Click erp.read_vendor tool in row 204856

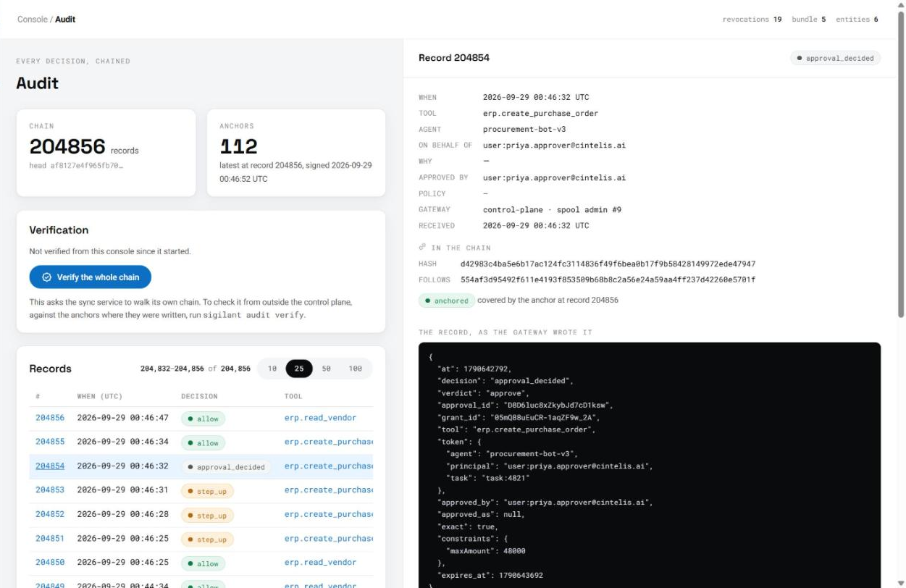[320, 418]
